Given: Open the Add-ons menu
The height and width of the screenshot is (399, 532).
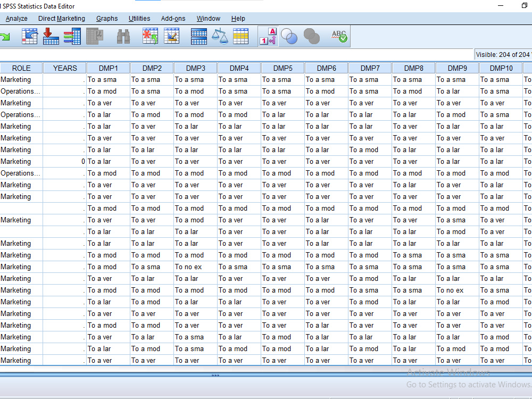Looking at the screenshot, I should [173, 18].
